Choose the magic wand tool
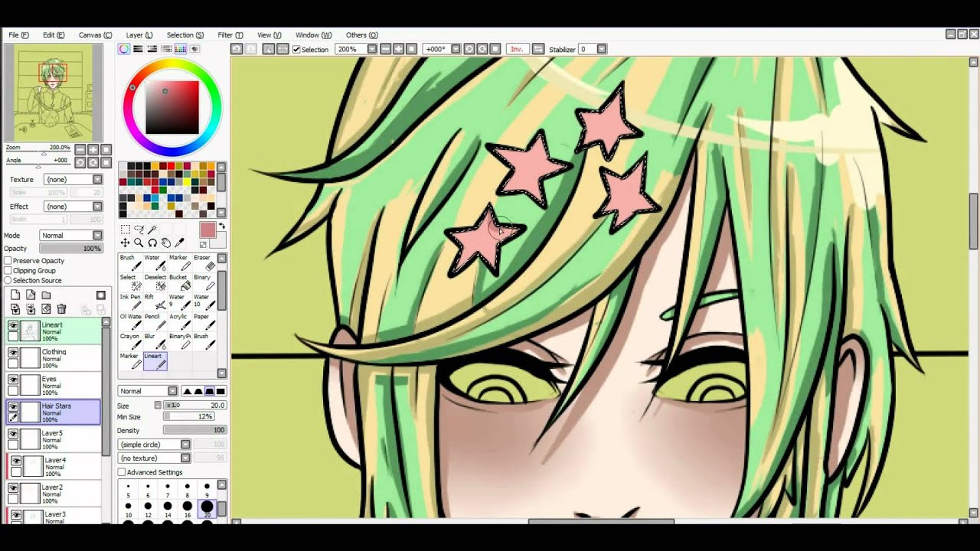Viewport: 980px width, 551px height. coord(152,230)
